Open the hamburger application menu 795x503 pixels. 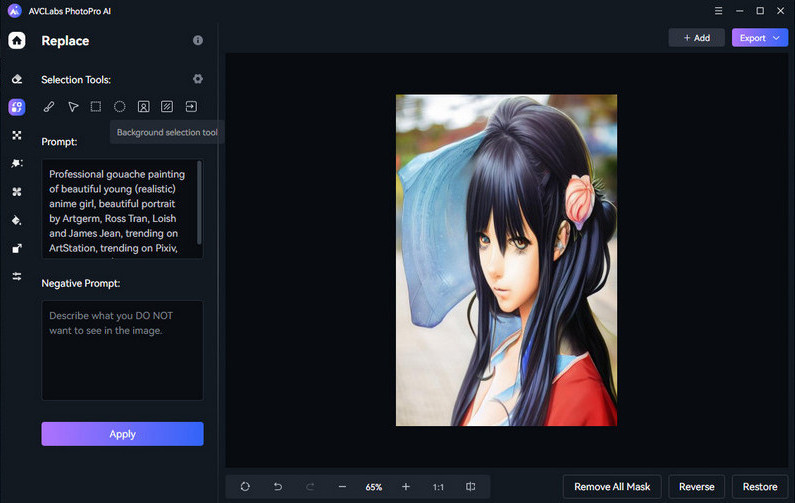point(718,11)
